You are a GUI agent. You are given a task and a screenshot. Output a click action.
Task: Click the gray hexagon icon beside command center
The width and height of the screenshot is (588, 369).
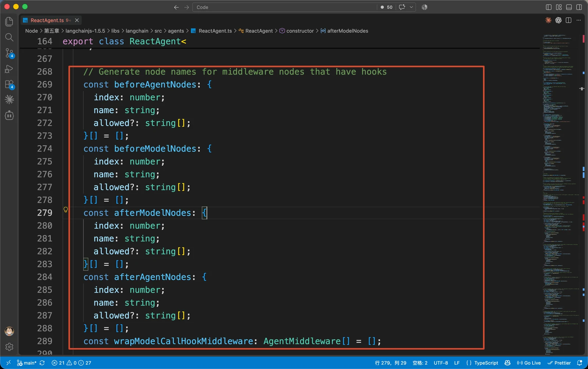(424, 7)
